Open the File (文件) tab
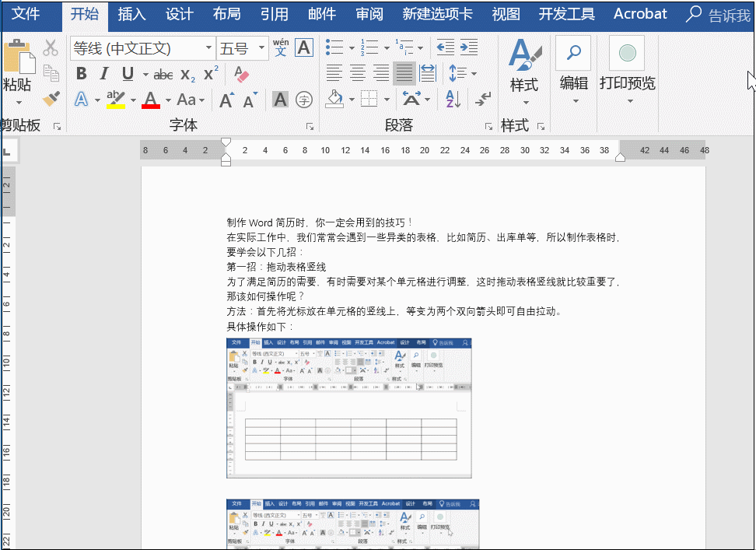 click(x=26, y=14)
